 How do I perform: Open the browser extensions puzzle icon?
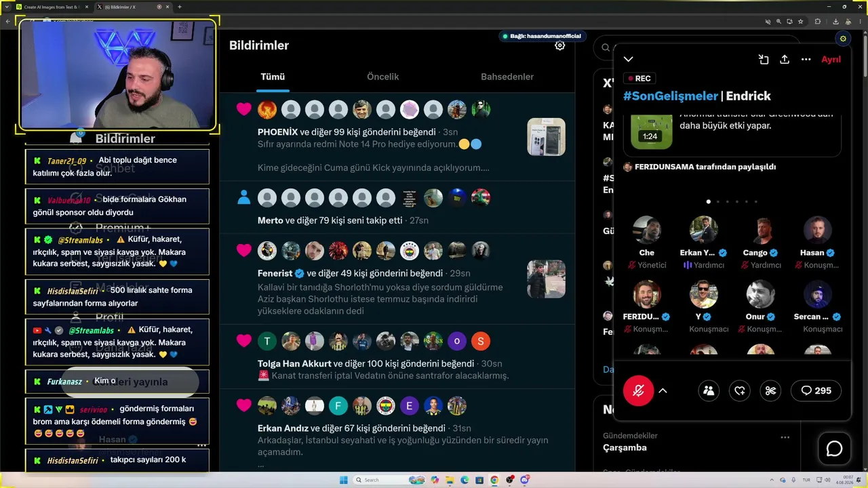817,22
